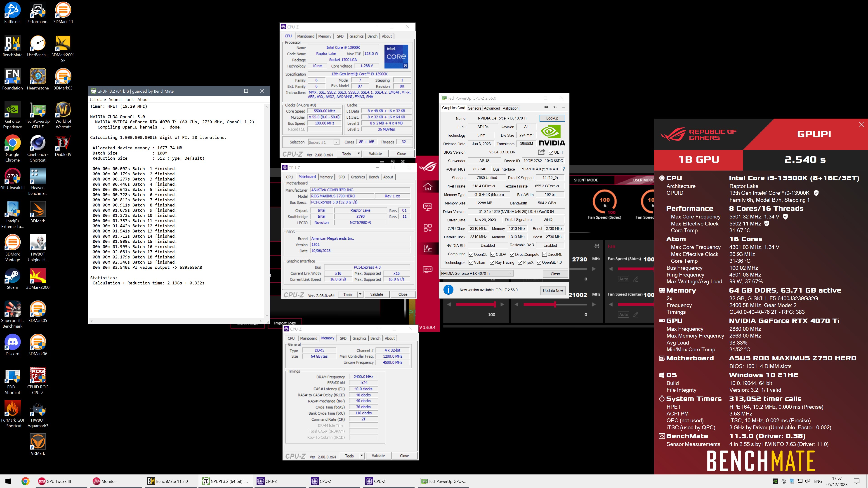868x488 pixels.
Task: Open Windows Start menu
Action: point(8,481)
